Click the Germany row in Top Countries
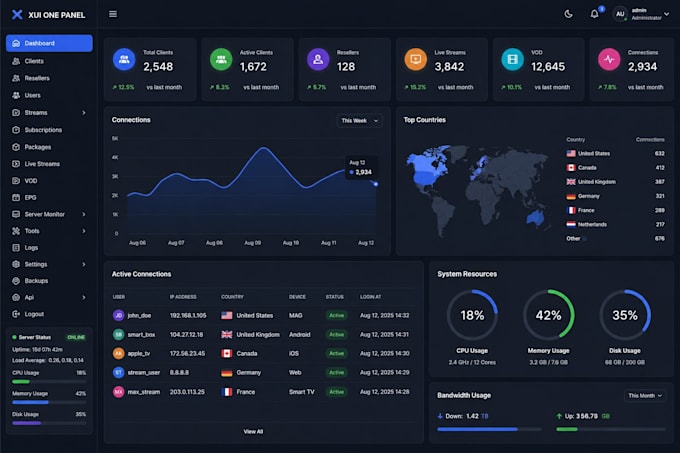The height and width of the screenshot is (453, 680). [615, 196]
